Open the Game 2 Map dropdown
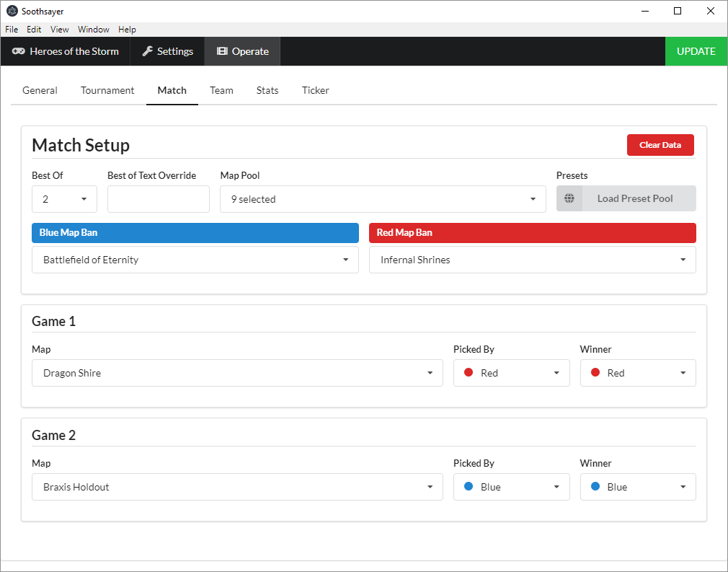The height and width of the screenshot is (572, 728). 237,487
